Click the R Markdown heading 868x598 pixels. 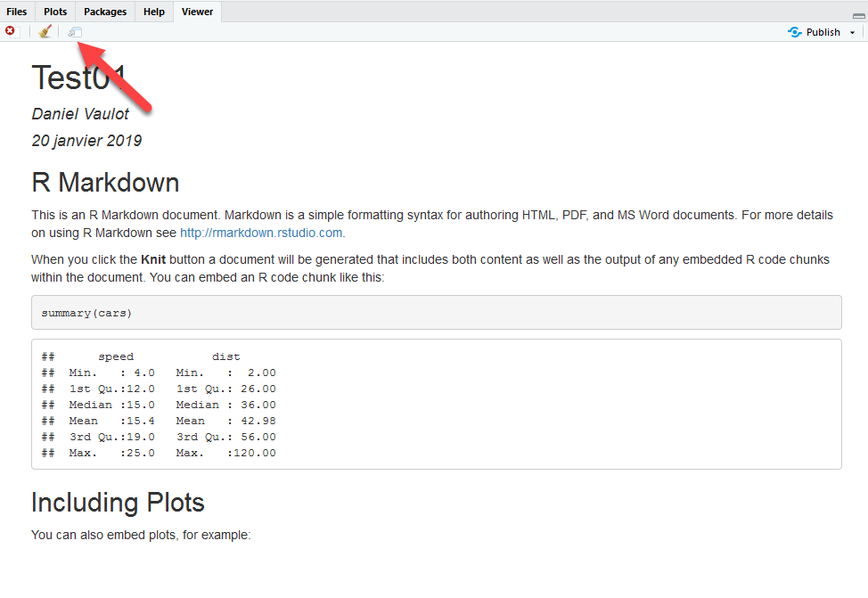(x=105, y=183)
